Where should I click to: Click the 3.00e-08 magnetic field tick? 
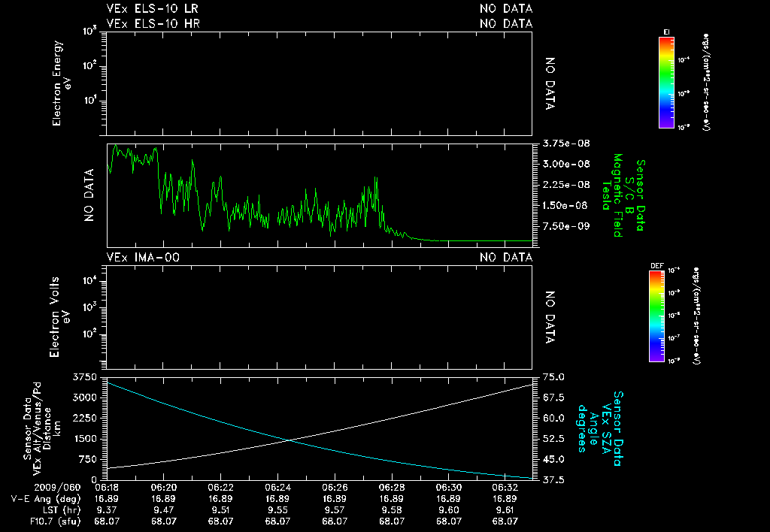(x=566, y=164)
